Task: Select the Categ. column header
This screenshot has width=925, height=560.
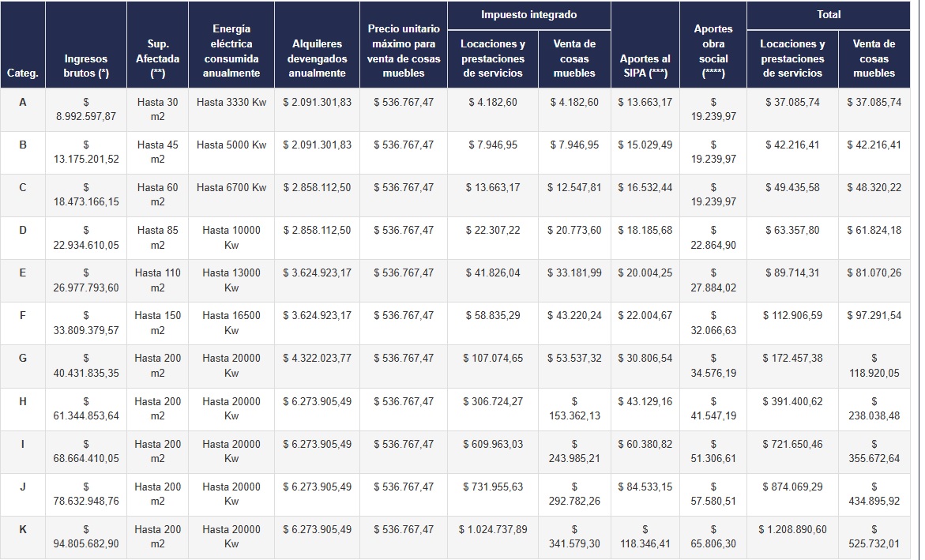Action: (x=23, y=45)
